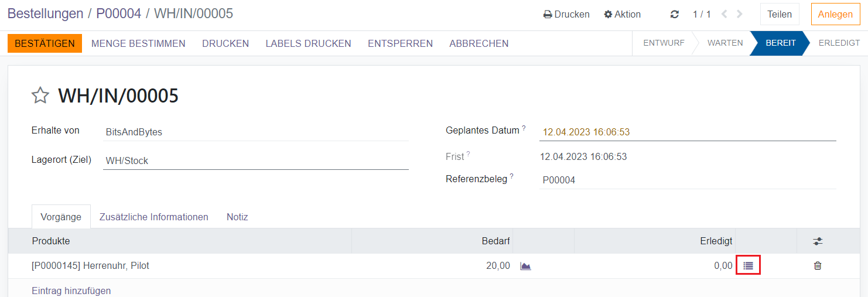
Task: Go to previous record arrow
Action: 724,15
